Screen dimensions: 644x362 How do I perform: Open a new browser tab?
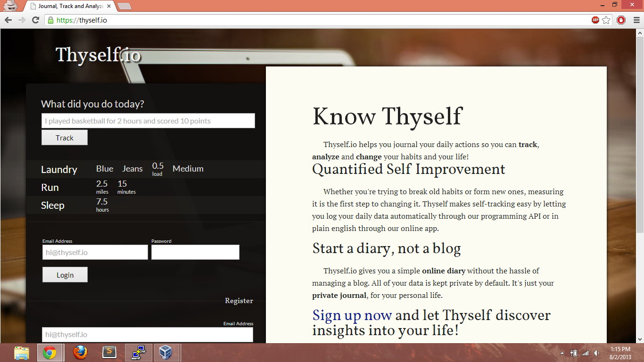tap(124, 6)
